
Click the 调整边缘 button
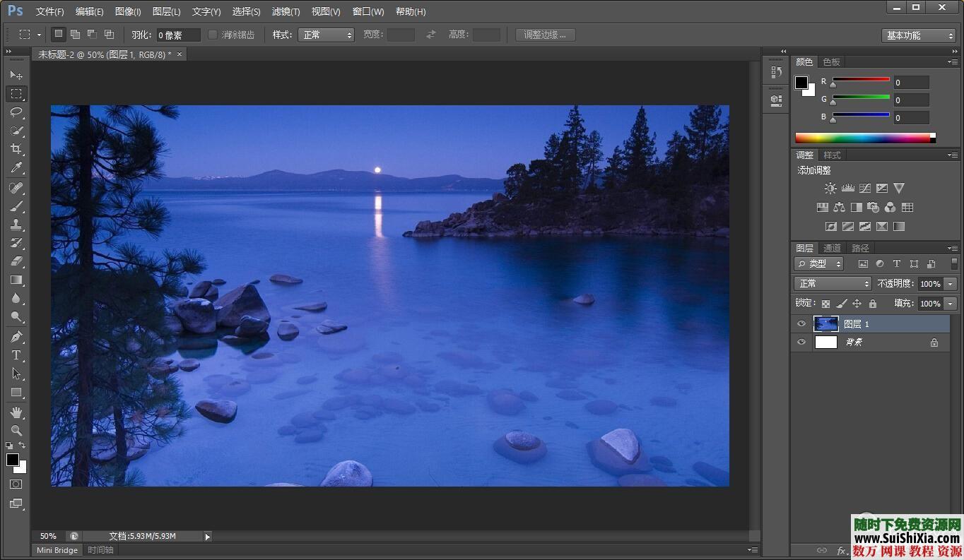click(544, 34)
